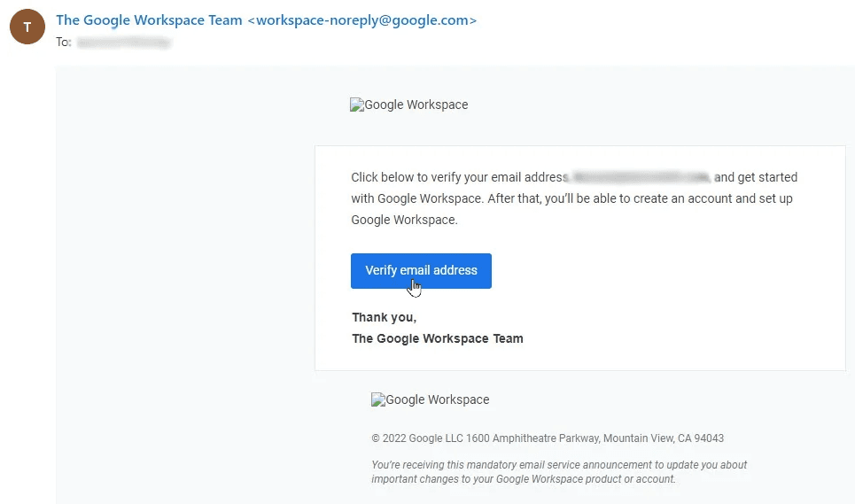This screenshot has height=504, width=855.
Task: Click the Verify email address button
Action: click(x=421, y=271)
